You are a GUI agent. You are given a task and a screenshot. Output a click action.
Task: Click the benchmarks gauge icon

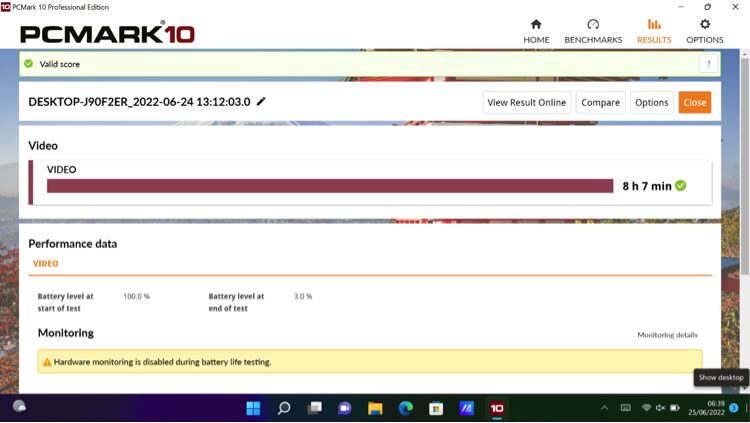click(x=593, y=24)
